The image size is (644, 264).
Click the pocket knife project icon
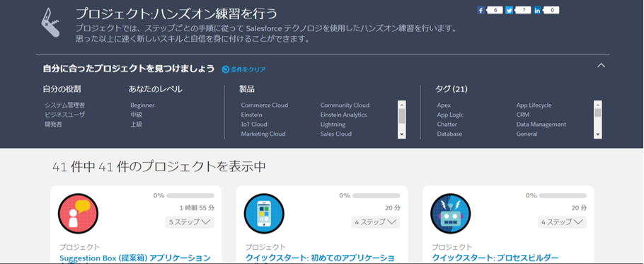pos(50,23)
